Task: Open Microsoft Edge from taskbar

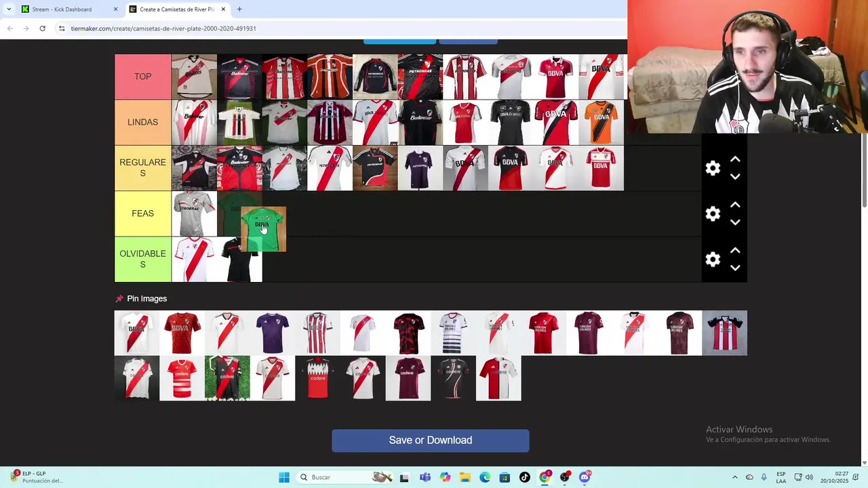Action: click(485, 477)
